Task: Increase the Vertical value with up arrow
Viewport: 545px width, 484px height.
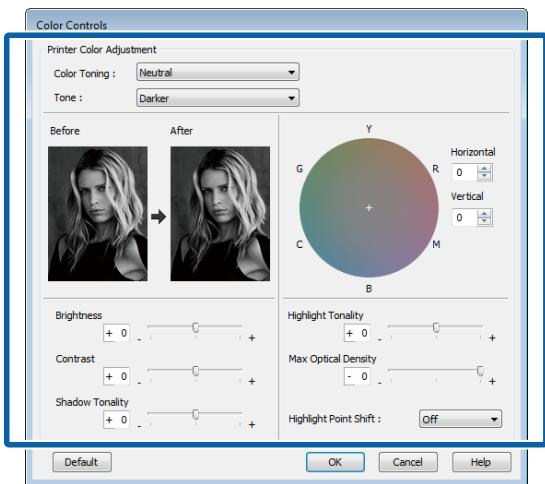Action: pos(484,214)
